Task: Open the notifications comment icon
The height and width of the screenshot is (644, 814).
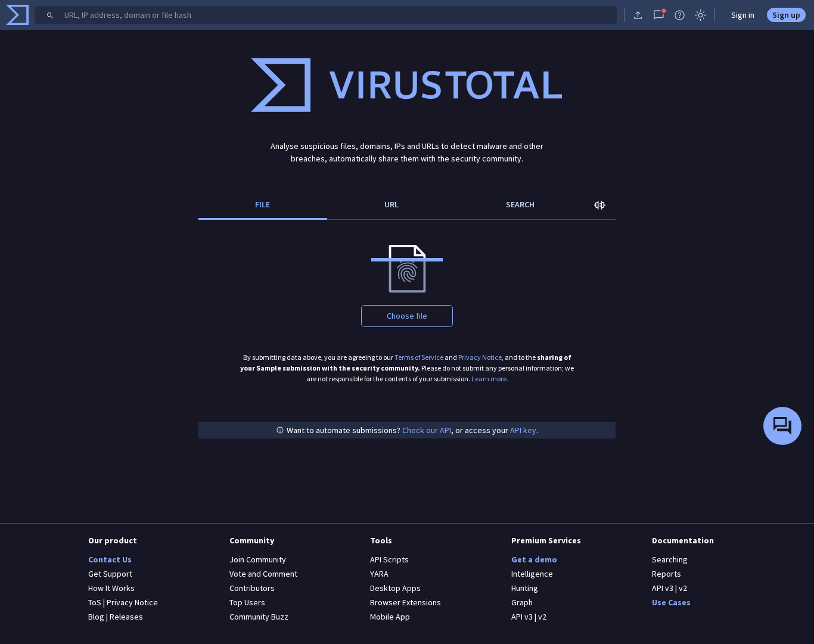Action: pos(658,15)
